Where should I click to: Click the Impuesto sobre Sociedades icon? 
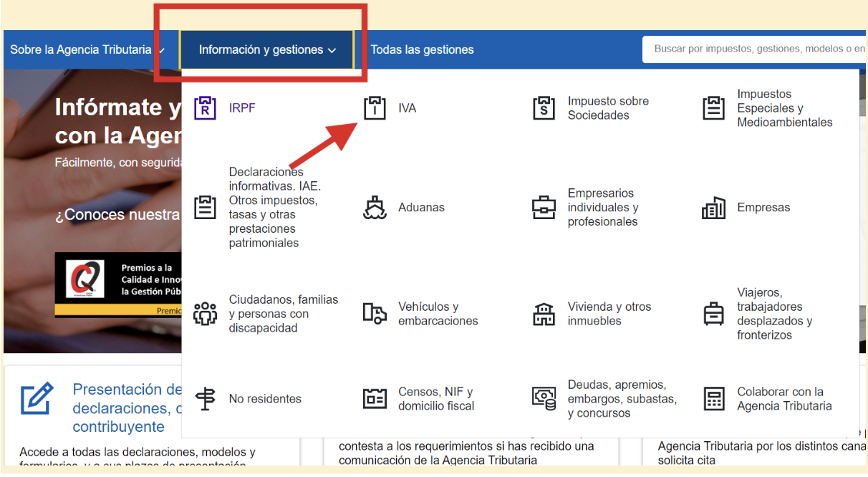544,108
